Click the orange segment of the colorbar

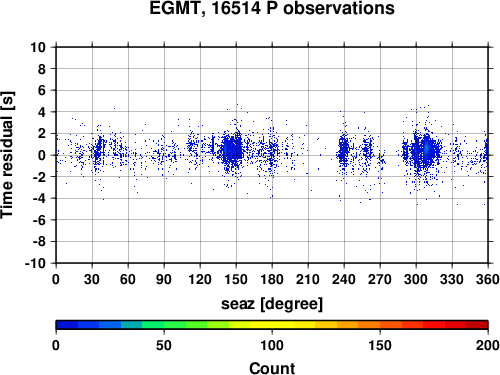358,324
